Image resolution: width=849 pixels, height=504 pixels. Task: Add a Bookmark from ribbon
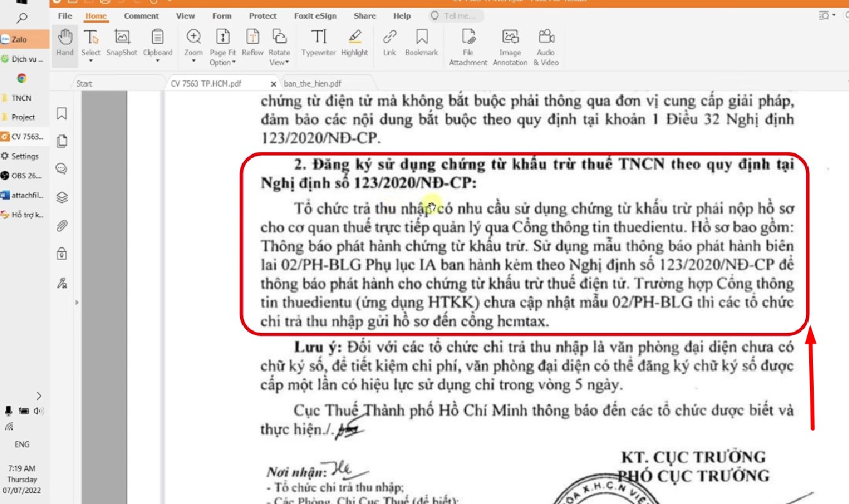[x=422, y=42]
